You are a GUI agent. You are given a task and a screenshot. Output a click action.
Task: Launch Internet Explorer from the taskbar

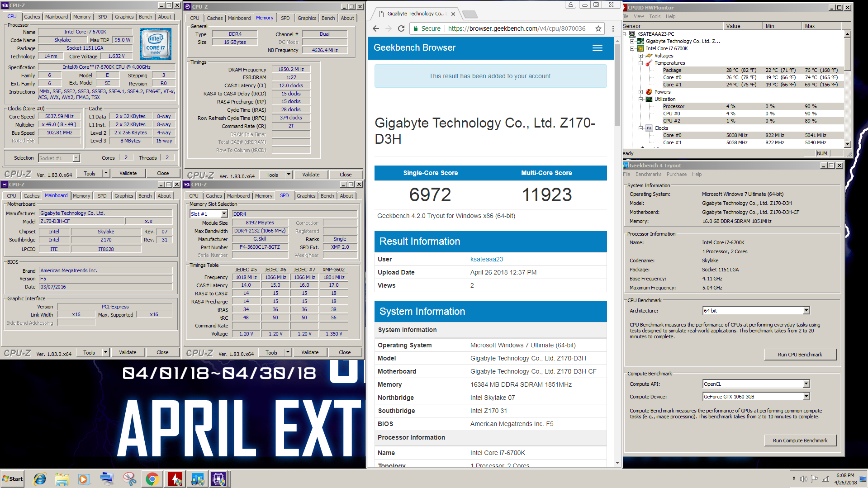coord(40,479)
